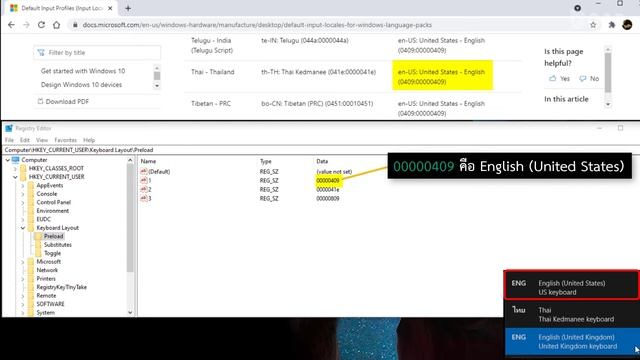Click the browser forward arrow
The height and width of the screenshot is (360, 640).
tap(26, 25)
